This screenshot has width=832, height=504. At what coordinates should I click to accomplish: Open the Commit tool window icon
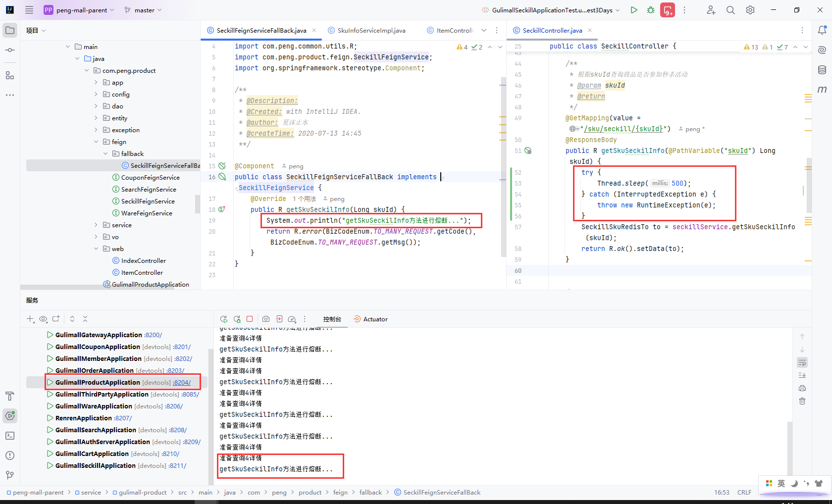tap(10, 50)
